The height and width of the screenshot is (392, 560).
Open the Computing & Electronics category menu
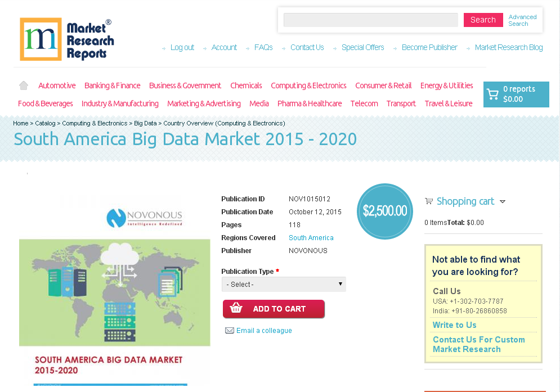308,85
